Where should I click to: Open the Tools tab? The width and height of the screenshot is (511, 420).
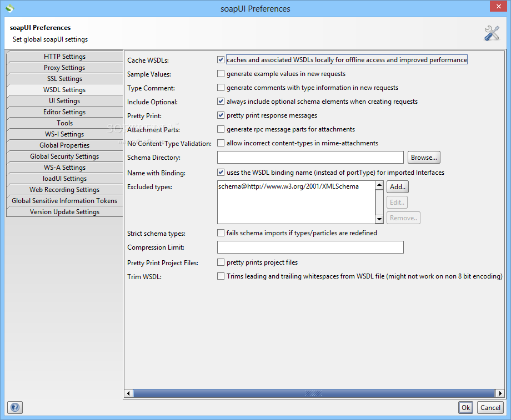tap(64, 123)
